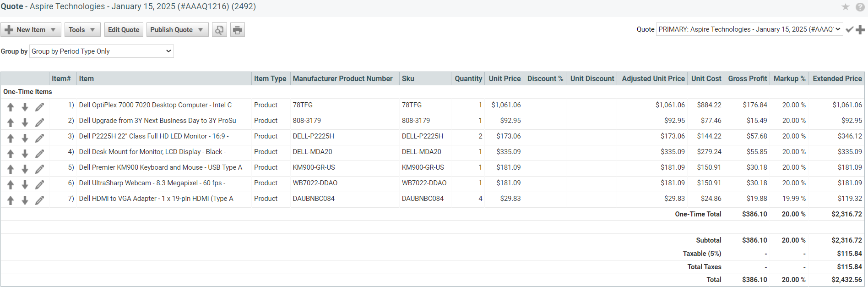
Task: Move Dell Premier KM900 Keyboard row down
Action: (x=25, y=169)
